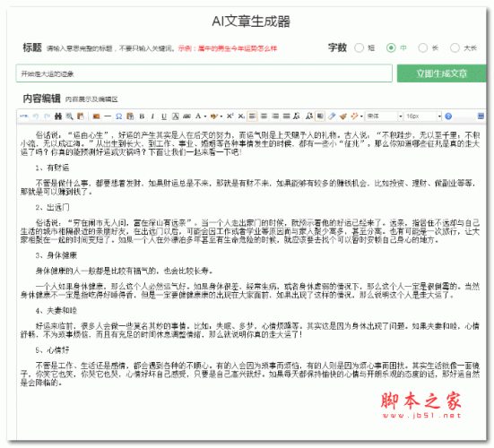The width and height of the screenshot is (494, 448).
Task: Click the heading "4、夫妻和睦"
Action: point(56,311)
